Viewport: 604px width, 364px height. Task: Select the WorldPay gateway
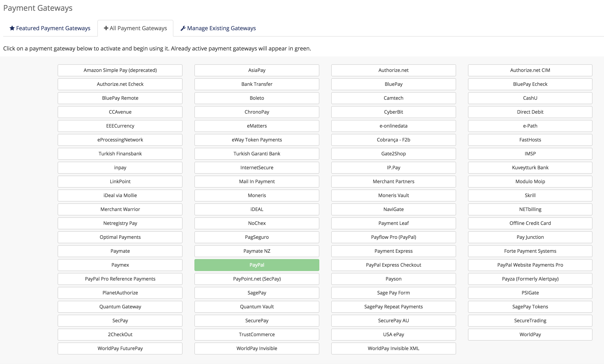pyautogui.click(x=530, y=334)
